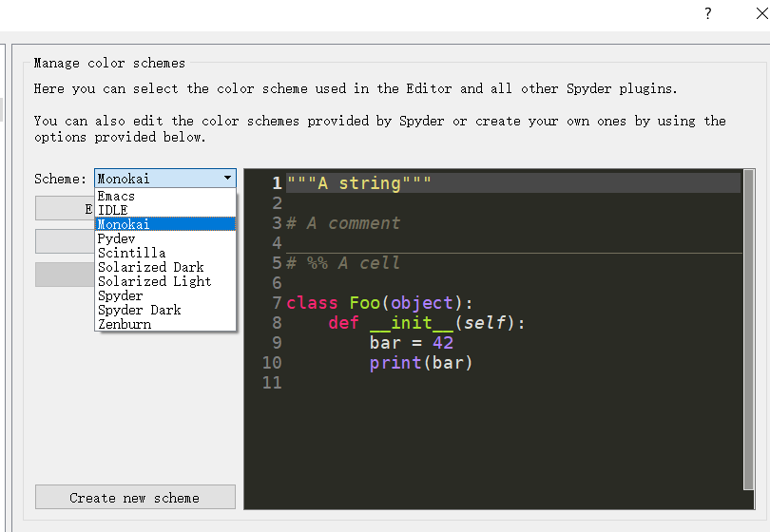
Task: Click the '# A comment' preview line
Action: pos(343,223)
